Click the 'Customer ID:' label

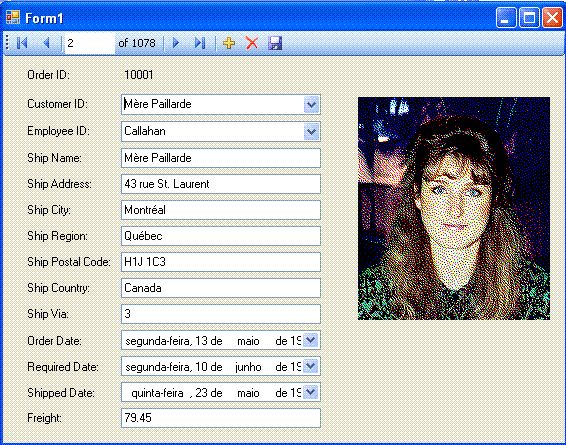[x=57, y=104]
